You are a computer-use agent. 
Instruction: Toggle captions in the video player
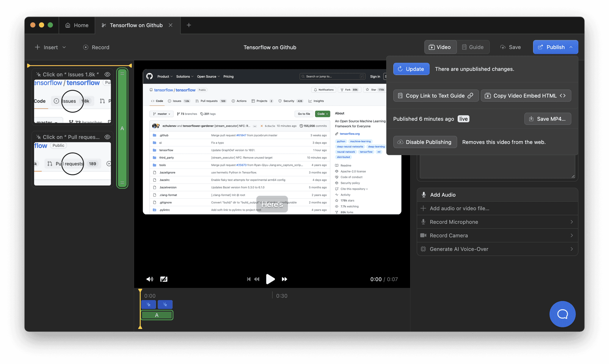point(164,279)
